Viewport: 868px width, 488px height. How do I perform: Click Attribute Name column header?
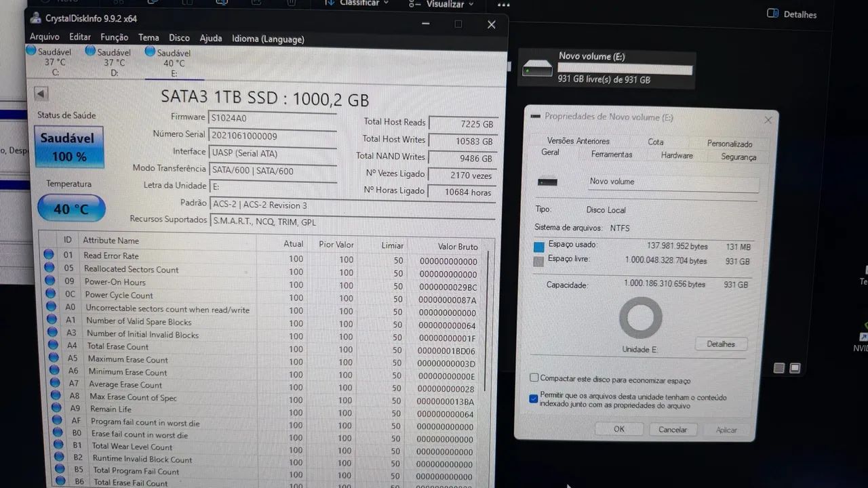[111, 241]
